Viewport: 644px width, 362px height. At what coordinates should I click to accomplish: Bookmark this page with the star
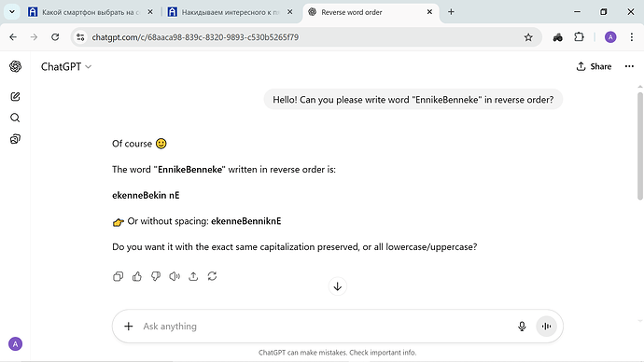[x=528, y=37]
